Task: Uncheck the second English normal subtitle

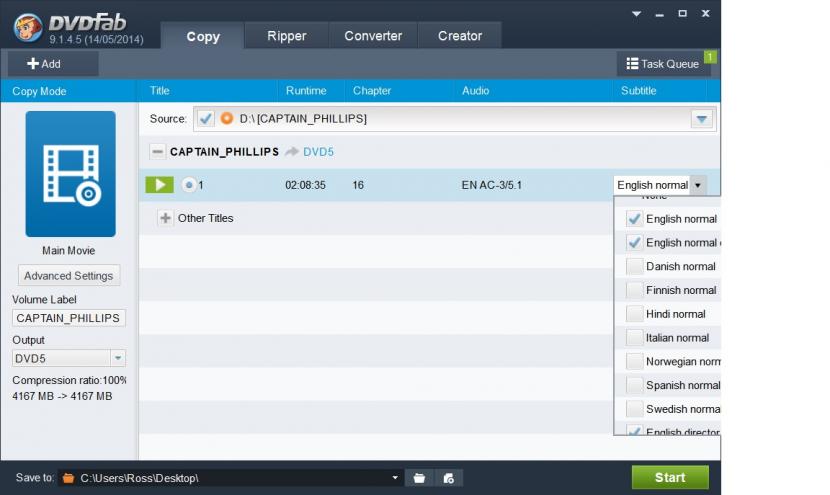Action: [x=634, y=242]
